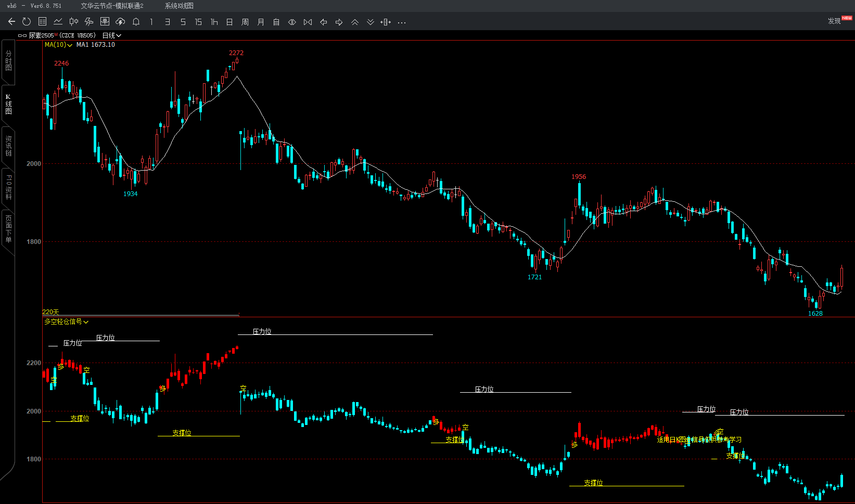Select the custom (自) period
Viewport: 855px width, 504px height.
tap(276, 22)
